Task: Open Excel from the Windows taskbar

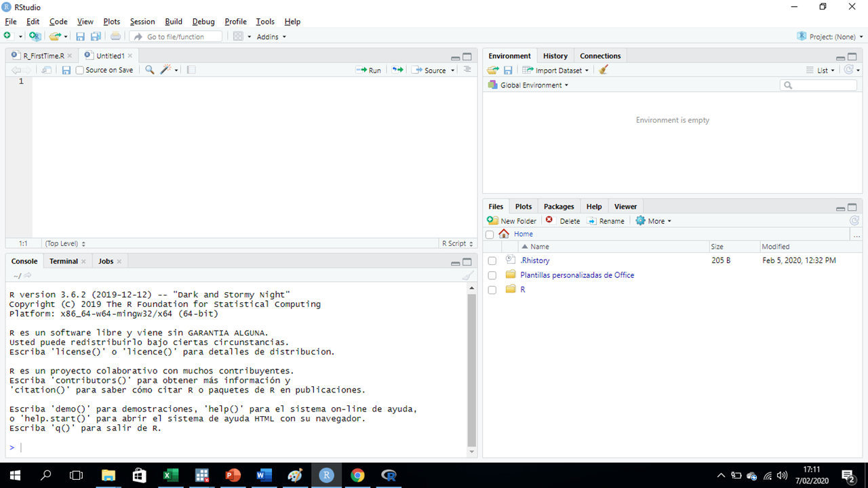Action: pyautogui.click(x=170, y=475)
